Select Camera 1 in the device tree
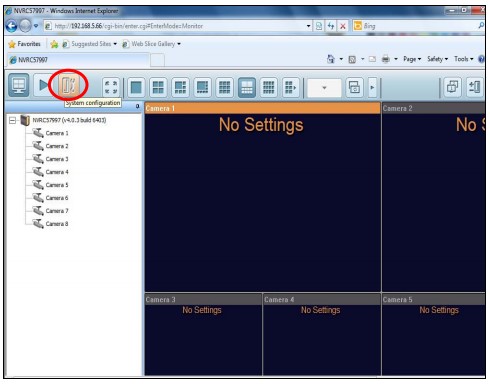The width and height of the screenshot is (490, 384). [x=57, y=133]
